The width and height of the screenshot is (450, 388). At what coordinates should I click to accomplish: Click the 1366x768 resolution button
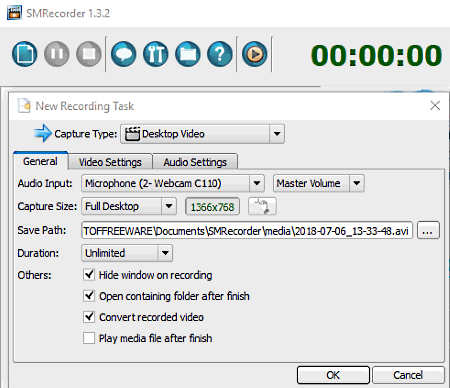click(213, 207)
